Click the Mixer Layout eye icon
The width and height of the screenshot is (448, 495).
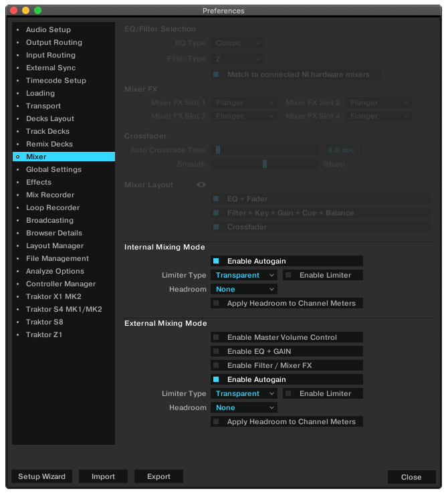(201, 185)
